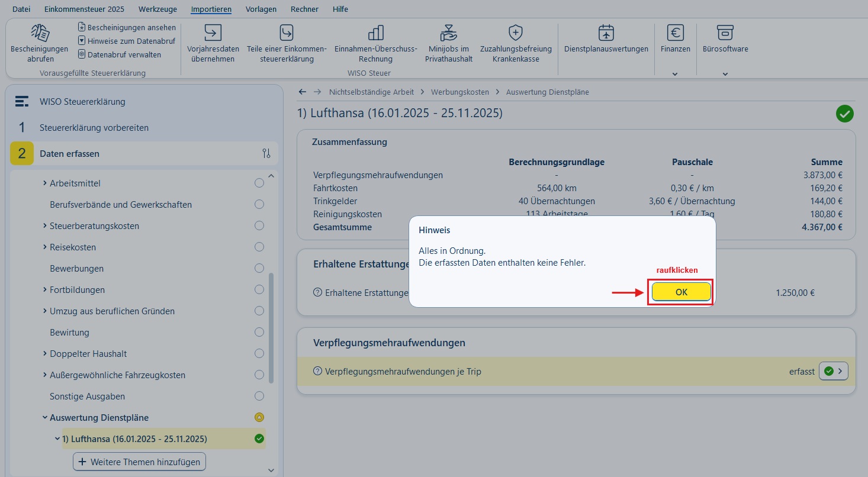Viewport: 868px width, 477px height.
Task: Select the Bewerbungen tree entry
Action: click(x=76, y=269)
